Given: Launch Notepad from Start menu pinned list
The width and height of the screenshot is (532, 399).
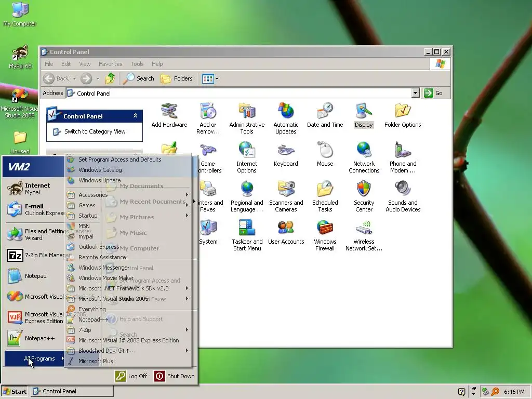Looking at the screenshot, I should (34, 276).
